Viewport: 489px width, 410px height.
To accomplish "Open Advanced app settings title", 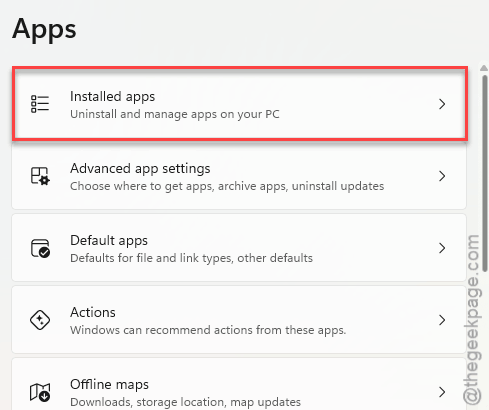I will point(140,169).
